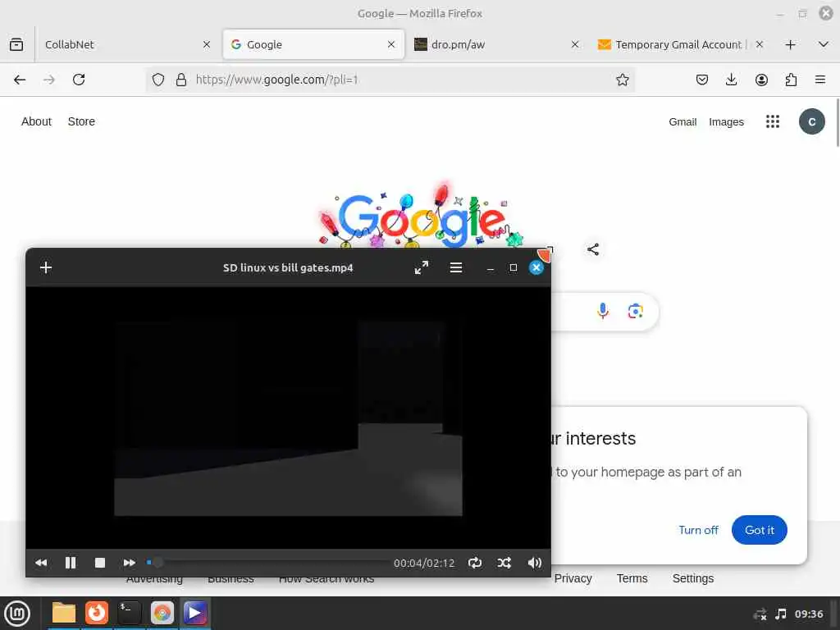Close the CollabNet tab

pyautogui.click(x=207, y=44)
